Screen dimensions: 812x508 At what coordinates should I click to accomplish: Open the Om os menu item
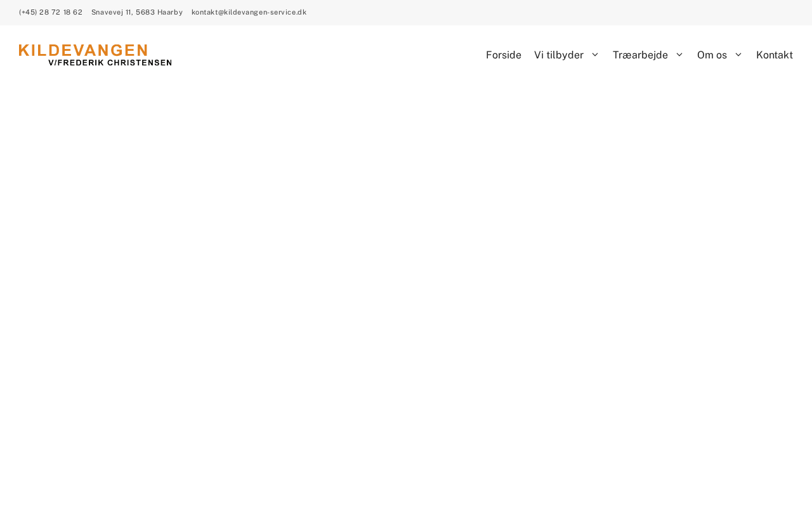pos(712,55)
